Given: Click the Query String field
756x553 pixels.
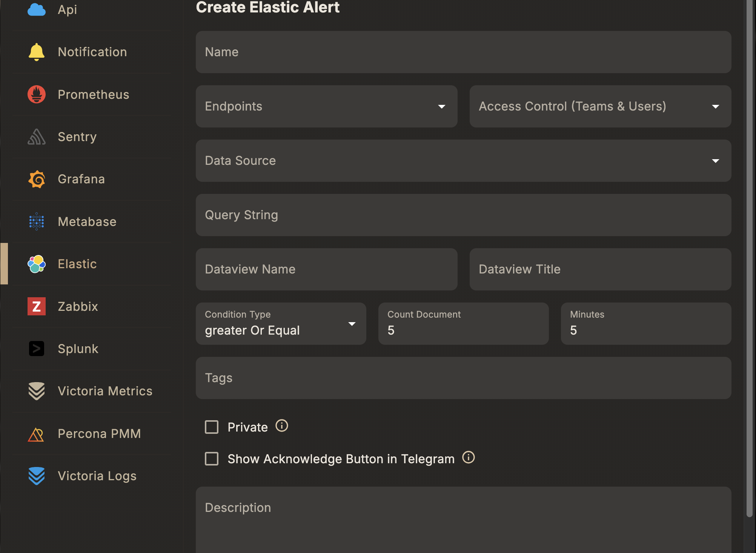Looking at the screenshot, I should (x=464, y=215).
